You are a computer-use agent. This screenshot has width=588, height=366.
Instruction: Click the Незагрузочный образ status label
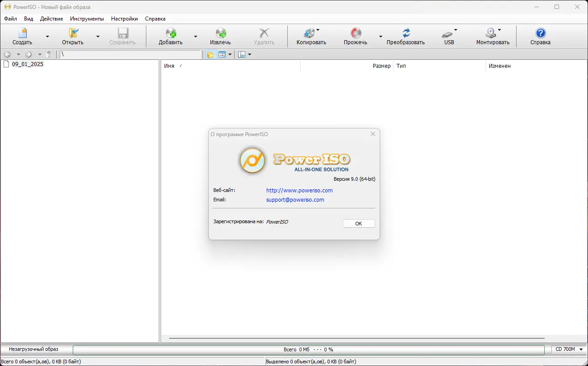pyautogui.click(x=33, y=349)
